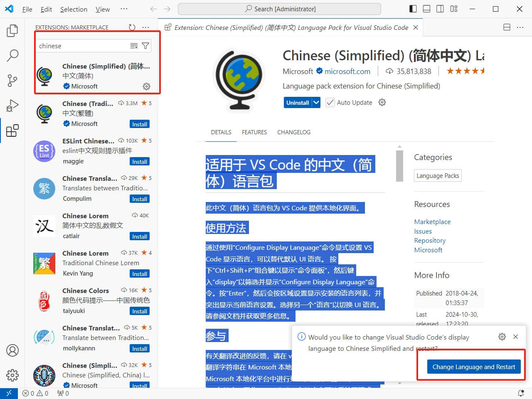
Task: Open notifications bell in status bar
Action: point(521,393)
